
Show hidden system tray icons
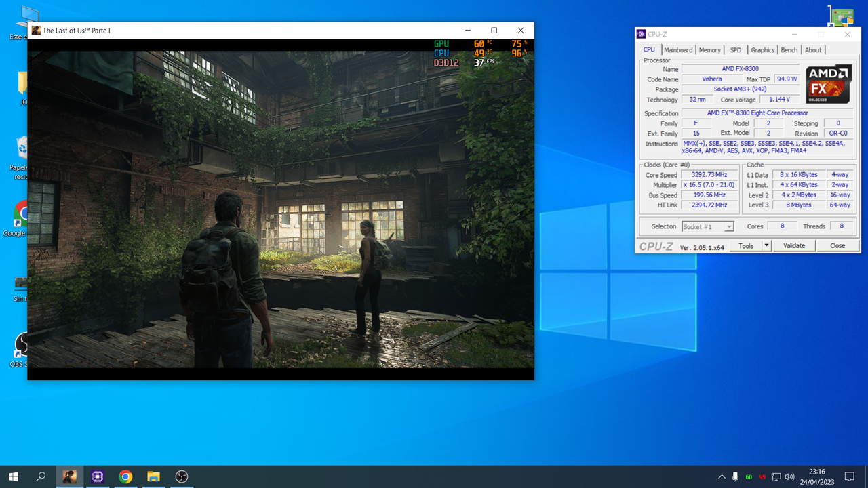(721, 476)
